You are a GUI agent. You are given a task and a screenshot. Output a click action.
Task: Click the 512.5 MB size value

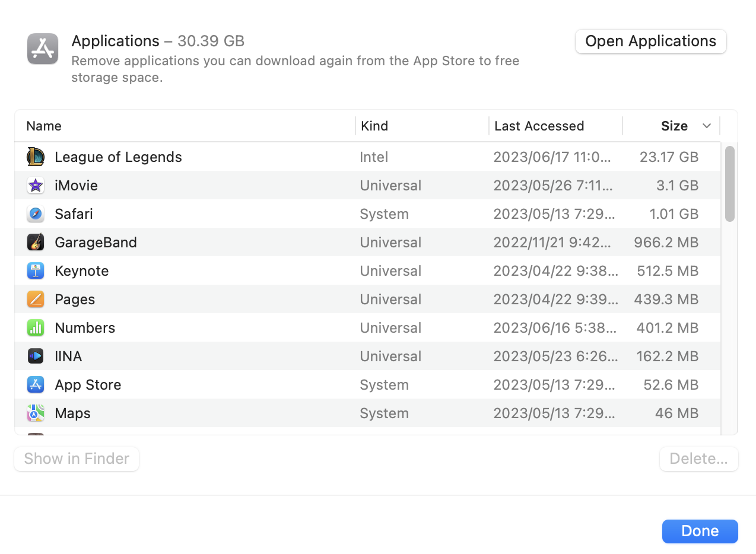point(668,271)
